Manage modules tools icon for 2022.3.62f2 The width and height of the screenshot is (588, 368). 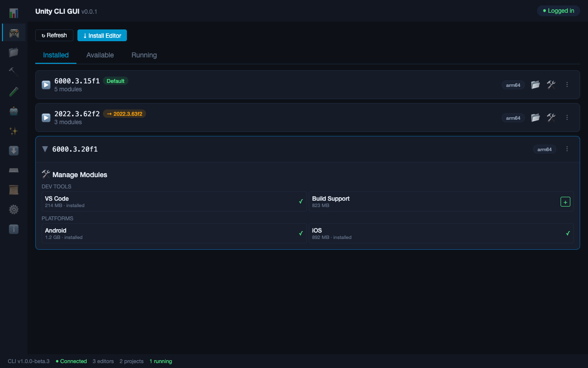pyautogui.click(x=551, y=118)
